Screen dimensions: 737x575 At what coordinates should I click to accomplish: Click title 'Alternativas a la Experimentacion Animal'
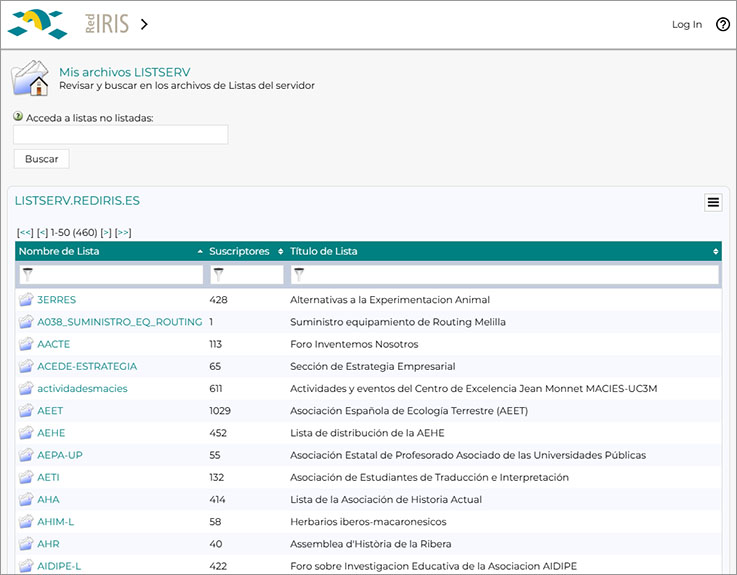tap(390, 300)
